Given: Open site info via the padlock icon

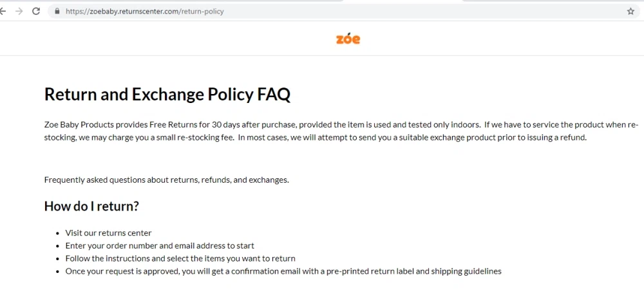Looking at the screenshot, I should point(57,11).
